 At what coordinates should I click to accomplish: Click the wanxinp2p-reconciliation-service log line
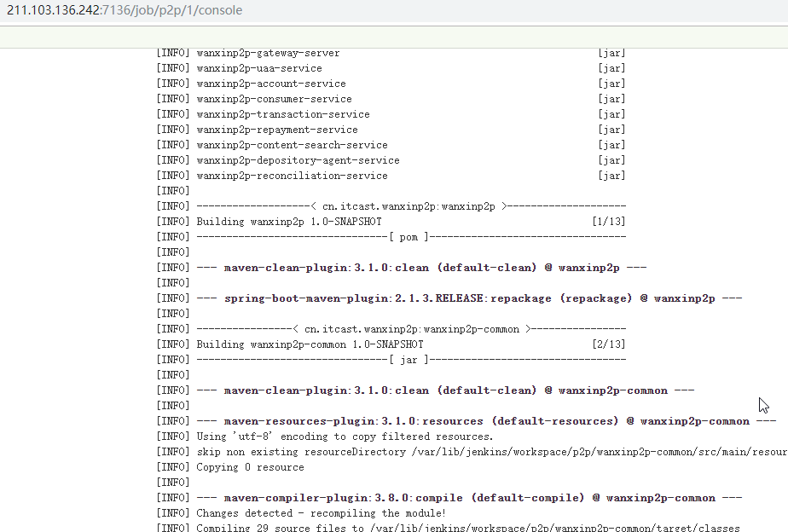point(391,176)
